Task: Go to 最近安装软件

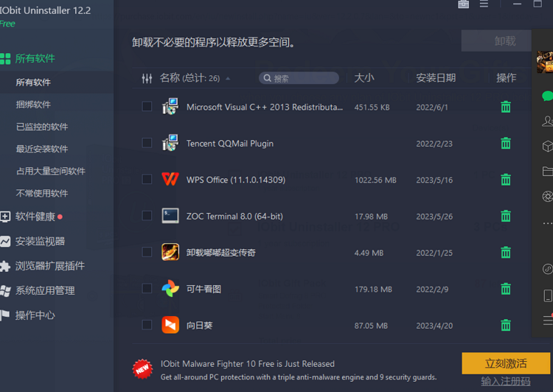Action: (42, 149)
